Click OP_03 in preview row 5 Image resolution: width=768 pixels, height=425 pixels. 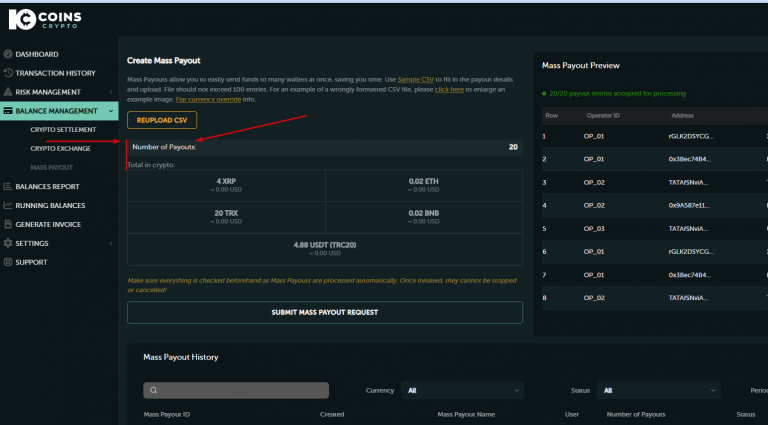coord(594,229)
